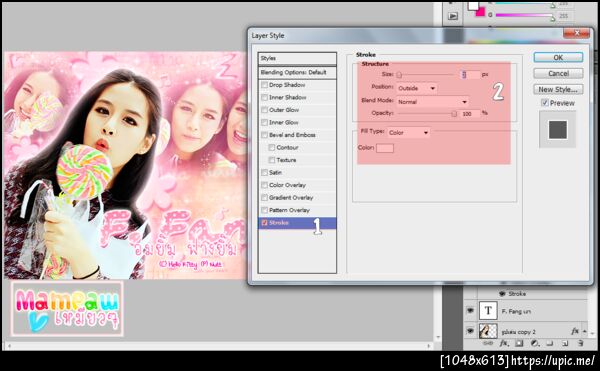Click the fx badge on the copy 2 layer
Screen dimensions: 600x371
[575, 331]
